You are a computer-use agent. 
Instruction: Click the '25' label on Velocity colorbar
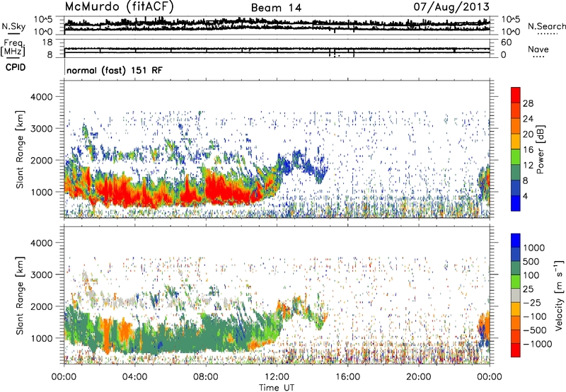(528, 289)
